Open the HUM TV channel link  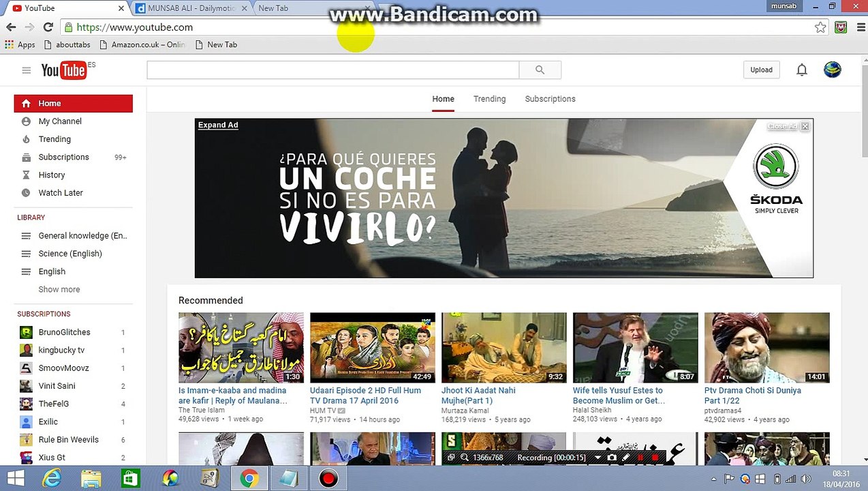323,411
